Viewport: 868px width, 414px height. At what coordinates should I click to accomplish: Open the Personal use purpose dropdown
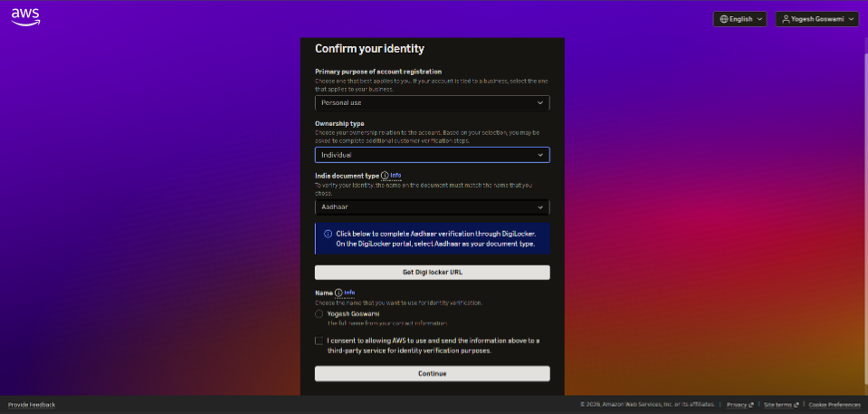click(433, 103)
